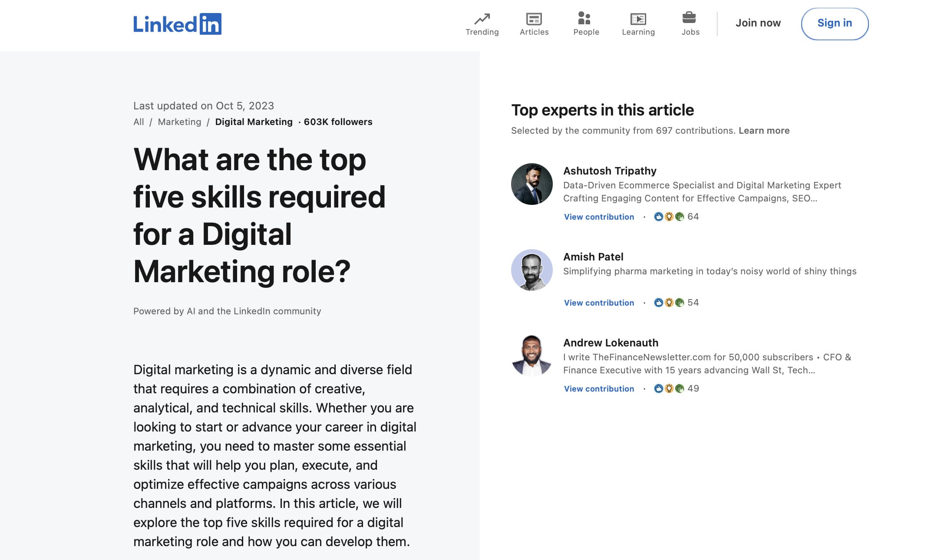Click the reaction count 64

pyautogui.click(x=693, y=217)
